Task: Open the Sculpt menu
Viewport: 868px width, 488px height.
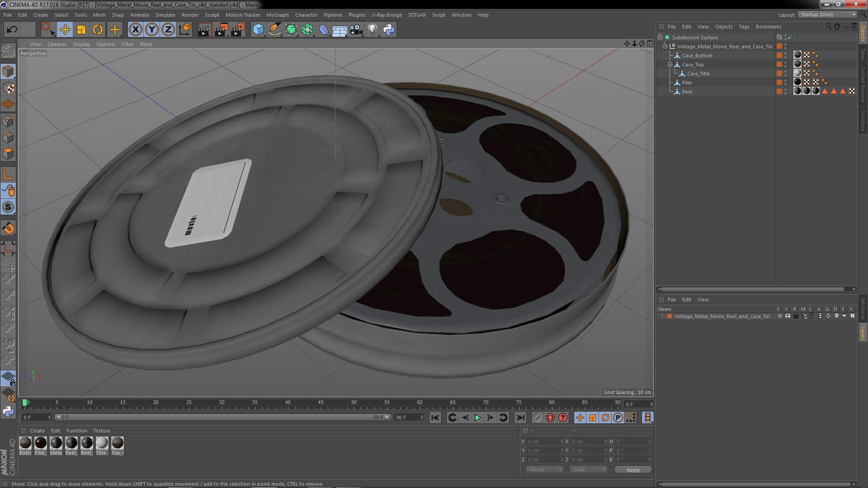Action: tap(212, 15)
